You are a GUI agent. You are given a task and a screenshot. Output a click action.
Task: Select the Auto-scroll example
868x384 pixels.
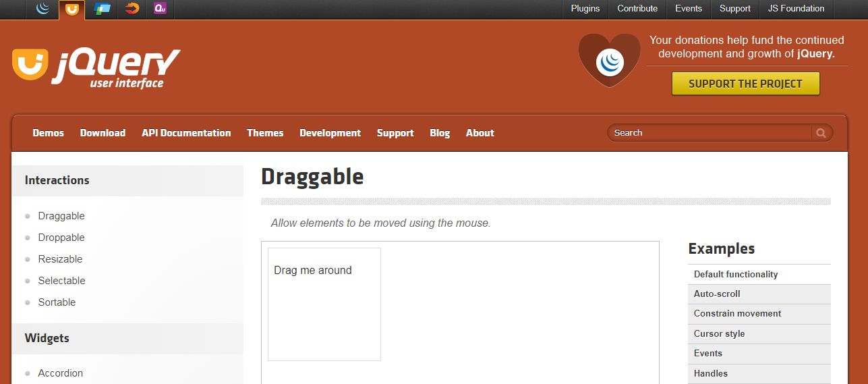(759, 294)
